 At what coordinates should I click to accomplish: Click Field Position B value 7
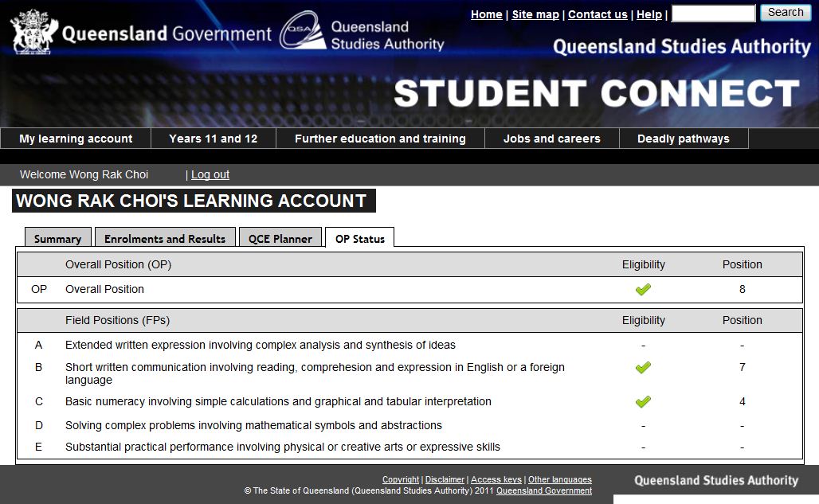point(743,367)
